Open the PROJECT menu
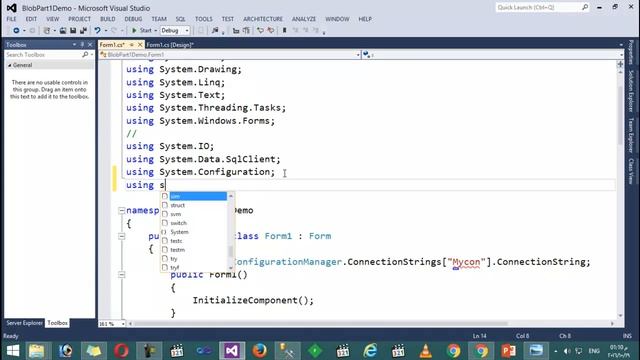 coord(79,19)
